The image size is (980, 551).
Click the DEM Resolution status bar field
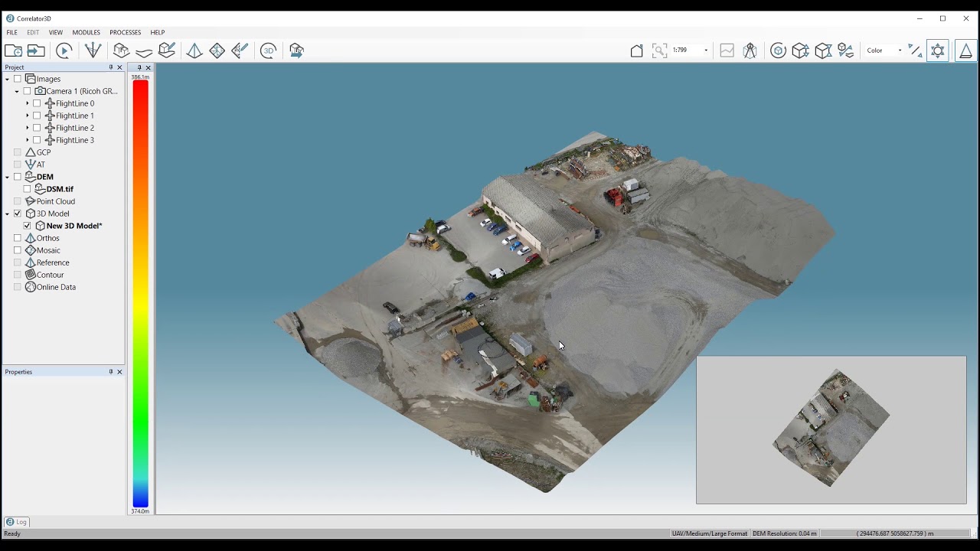[x=785, y=533]
